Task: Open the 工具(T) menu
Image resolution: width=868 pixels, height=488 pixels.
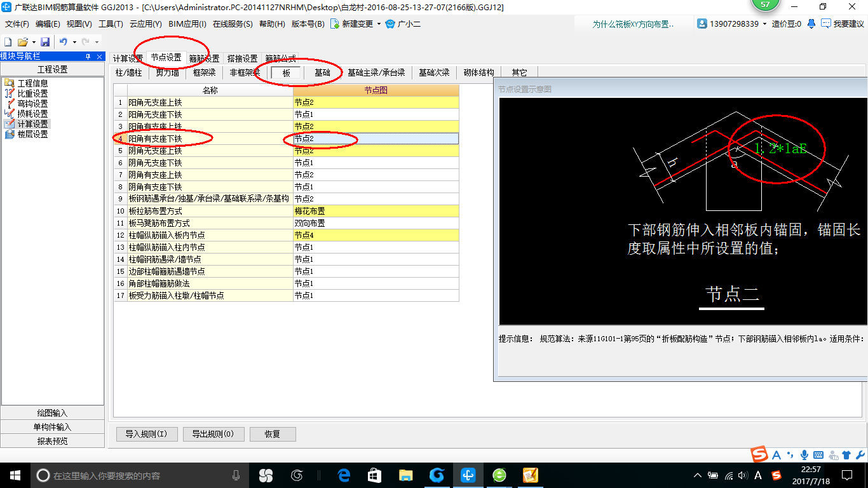Action: tap(111, 24)
